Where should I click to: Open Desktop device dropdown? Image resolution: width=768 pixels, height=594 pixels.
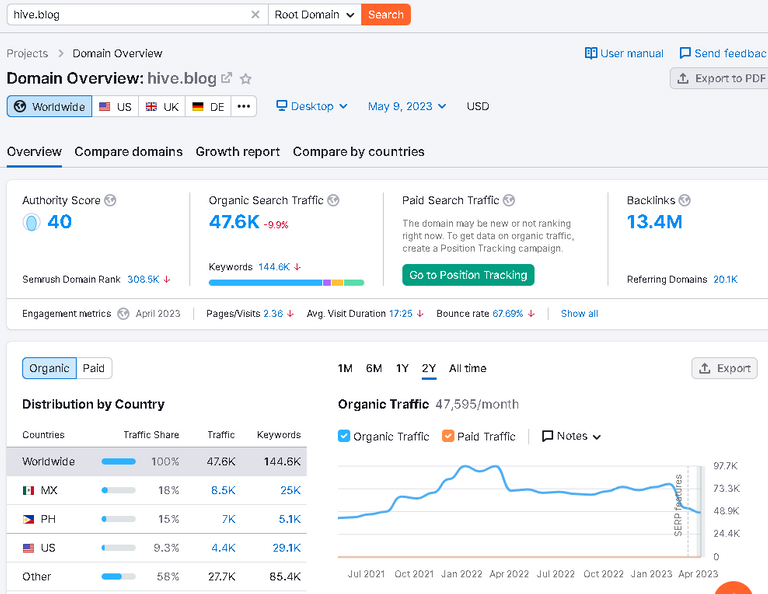(x=312, y=106)
